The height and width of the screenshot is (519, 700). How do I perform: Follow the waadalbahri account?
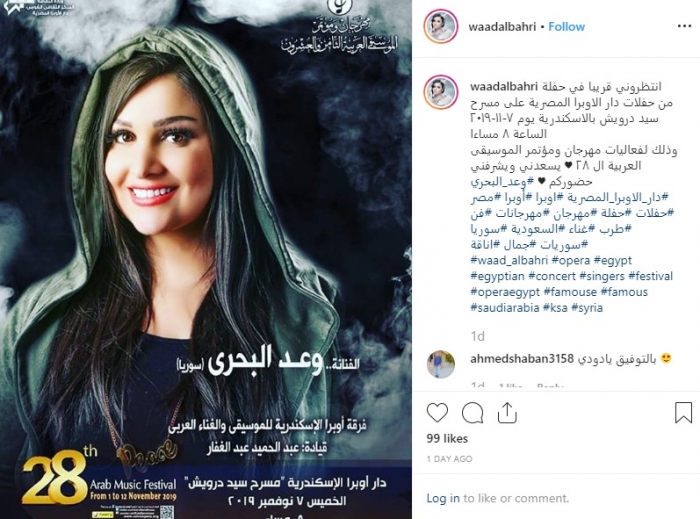pyautogui.click(x=567, y=26)
